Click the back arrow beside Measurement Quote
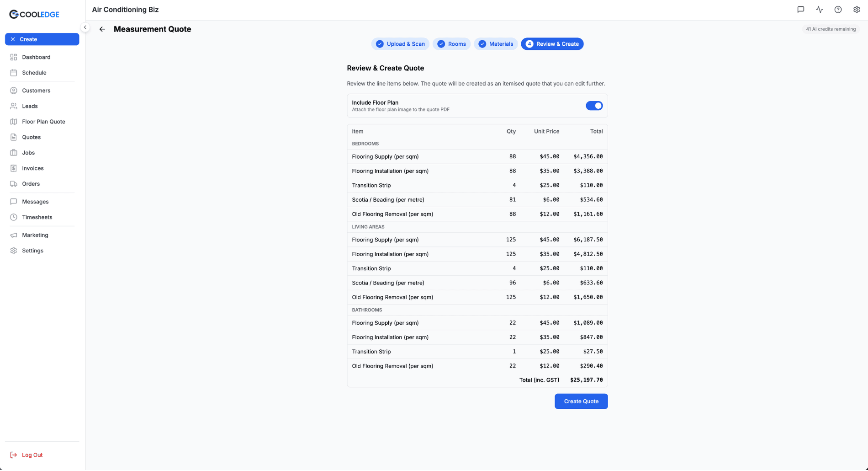 102,29
